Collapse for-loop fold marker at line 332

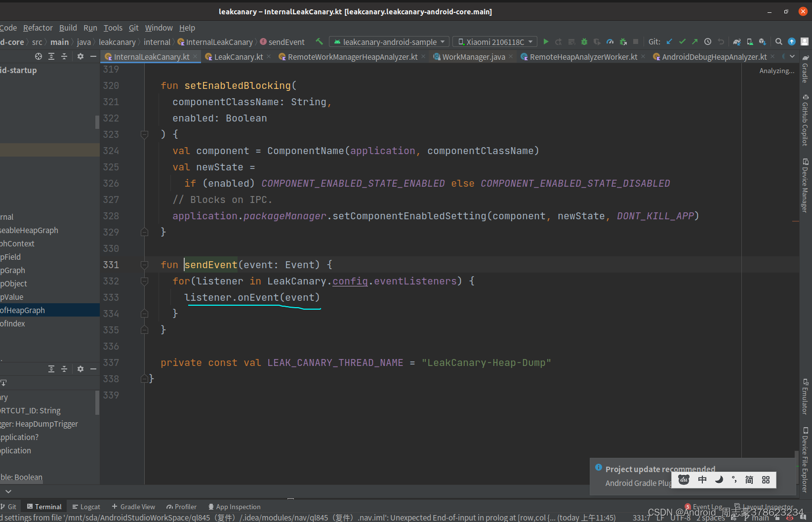144,281
